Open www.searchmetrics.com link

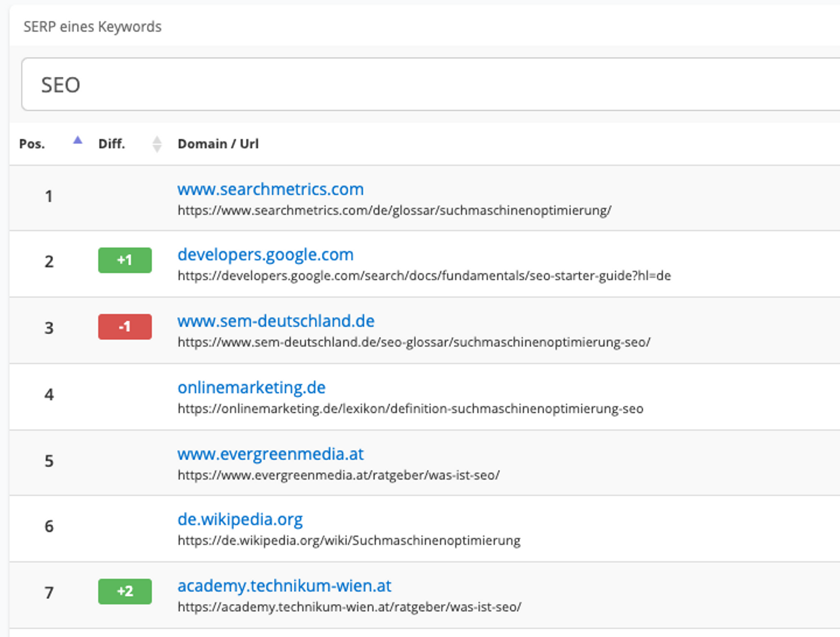tap(270, 189)
